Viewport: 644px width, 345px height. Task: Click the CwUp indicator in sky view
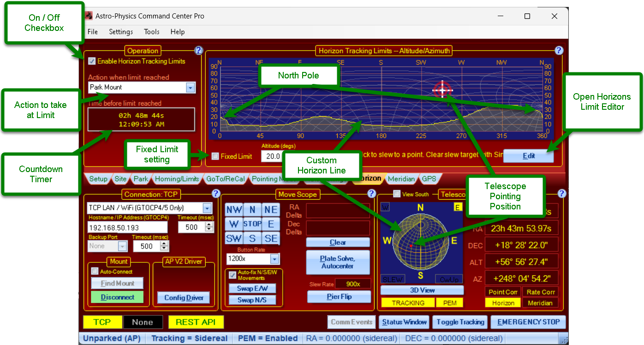click(x=449, y=279)
